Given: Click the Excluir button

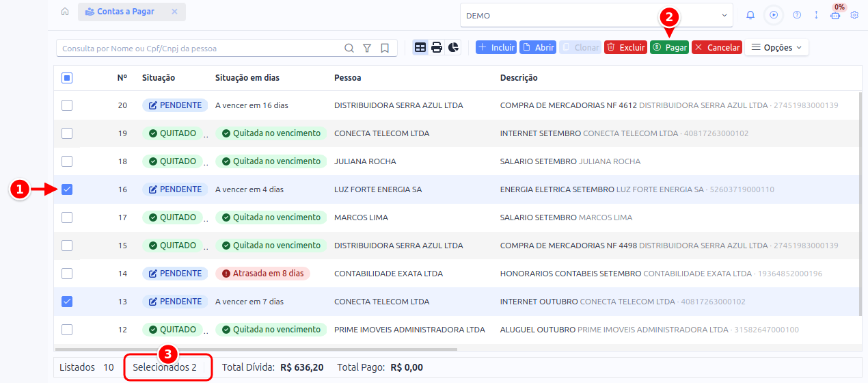Looking at the screenshot, I should pyautogui.click(x=625, y=48).
